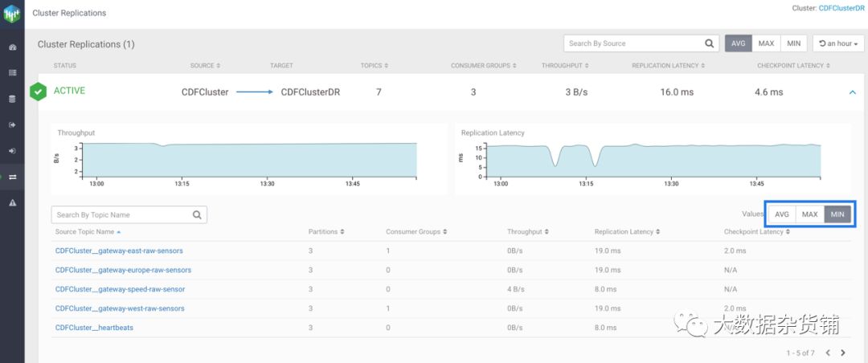Open the Overview dashboard sidebar icon
This screenshot has width=868, height=363.
(x=12, y=47)
